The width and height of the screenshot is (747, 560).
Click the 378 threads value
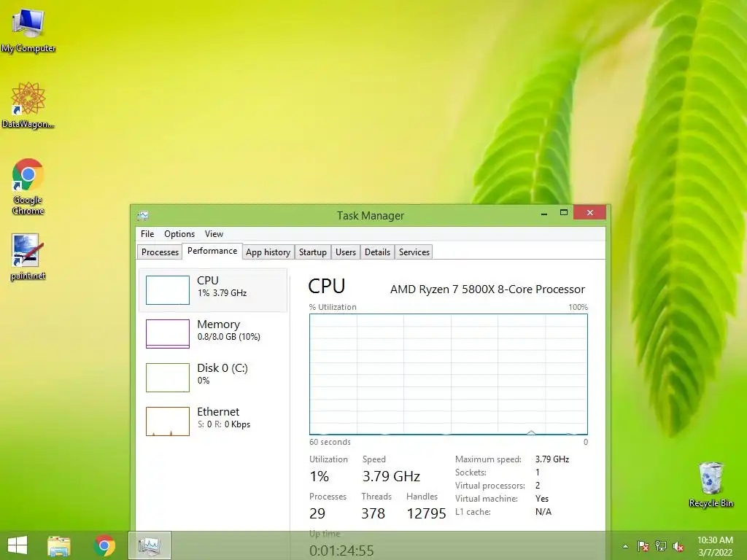coord(373,513)
